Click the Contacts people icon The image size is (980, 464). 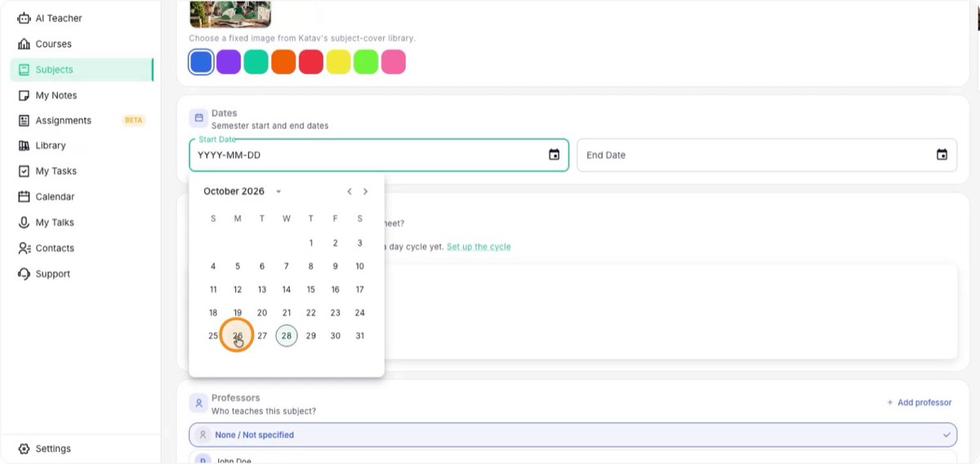click(x=24, y=248)
